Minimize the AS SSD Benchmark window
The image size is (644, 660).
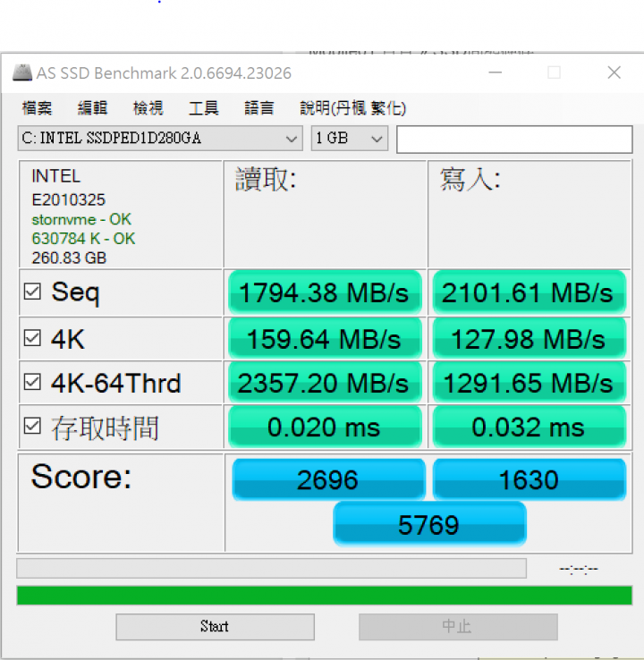coord(495,72)
